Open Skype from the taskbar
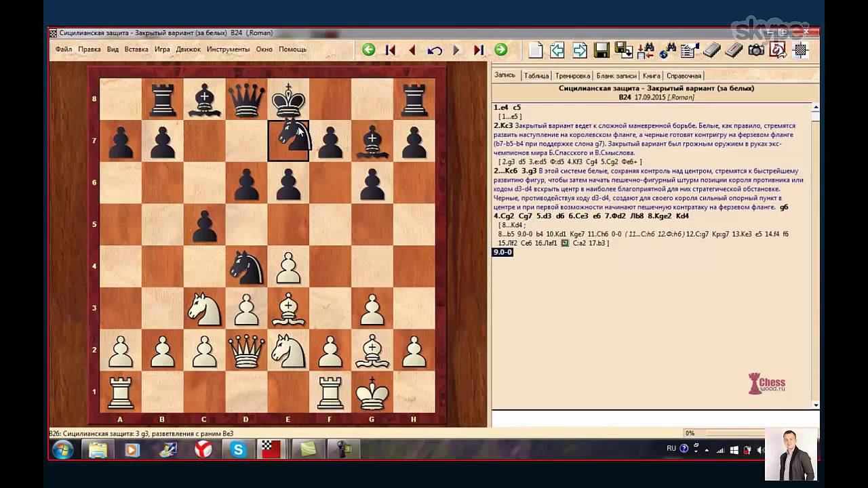The width and height of the screenshot is (868, 488). click(238, 449)
